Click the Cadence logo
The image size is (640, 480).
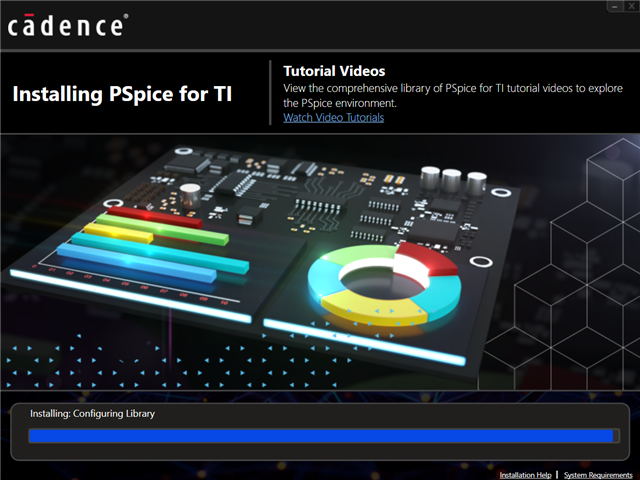(x=68, y=25)
